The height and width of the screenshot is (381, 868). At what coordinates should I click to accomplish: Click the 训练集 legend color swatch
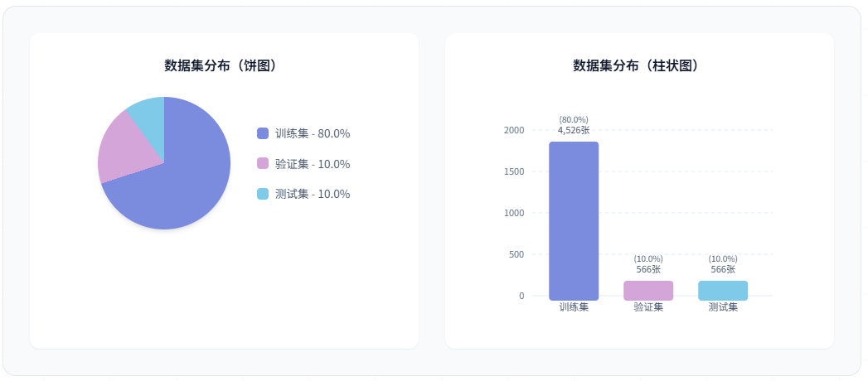coord(263,133)
